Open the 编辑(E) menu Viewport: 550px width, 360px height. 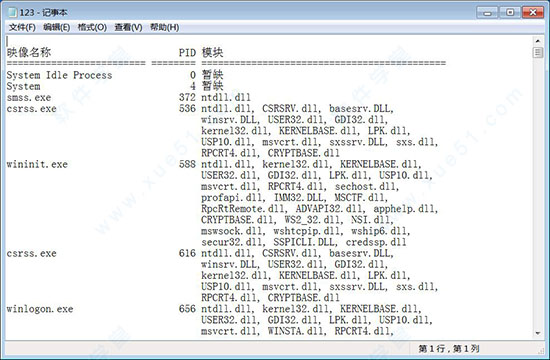(56, 27)
